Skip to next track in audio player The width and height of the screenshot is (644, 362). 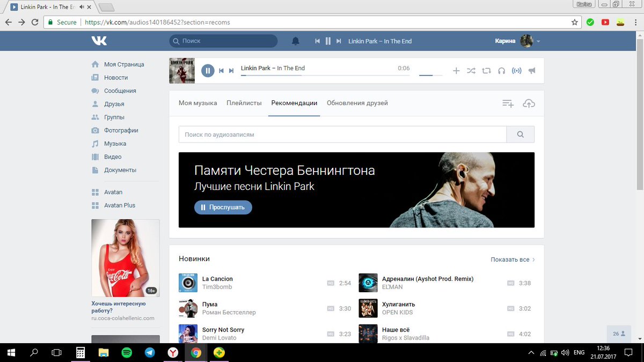[231, 71]
